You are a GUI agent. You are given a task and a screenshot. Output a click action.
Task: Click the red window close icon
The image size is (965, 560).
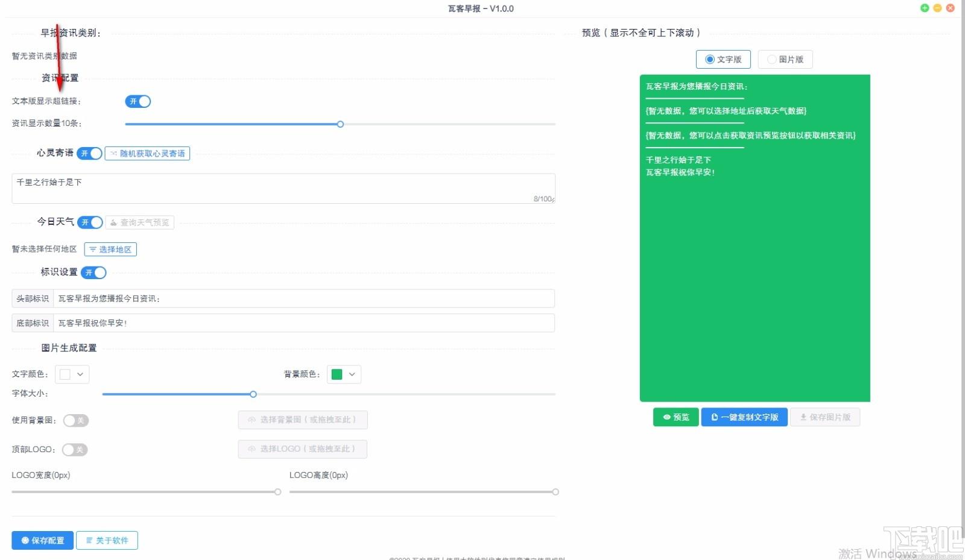point(950,8)
